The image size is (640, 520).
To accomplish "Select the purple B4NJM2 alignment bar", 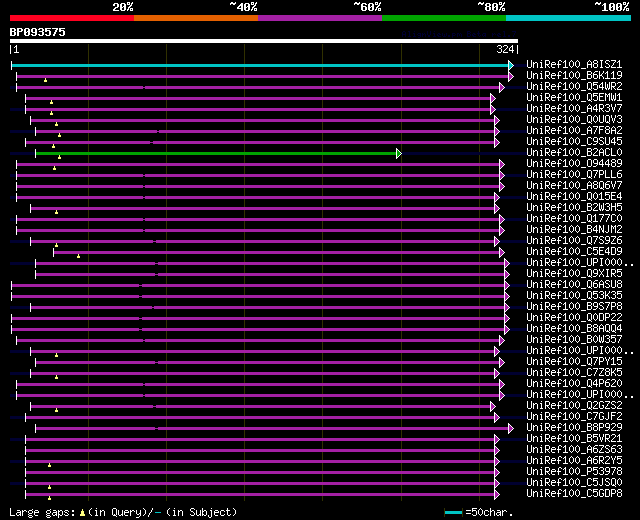I will pos(258,231).
